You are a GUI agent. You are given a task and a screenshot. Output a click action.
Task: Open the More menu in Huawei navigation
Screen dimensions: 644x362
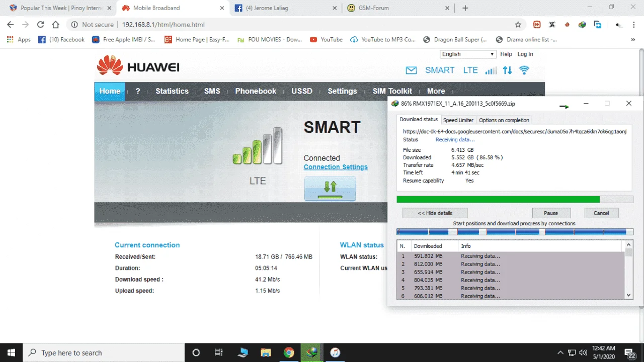(436, 92)
